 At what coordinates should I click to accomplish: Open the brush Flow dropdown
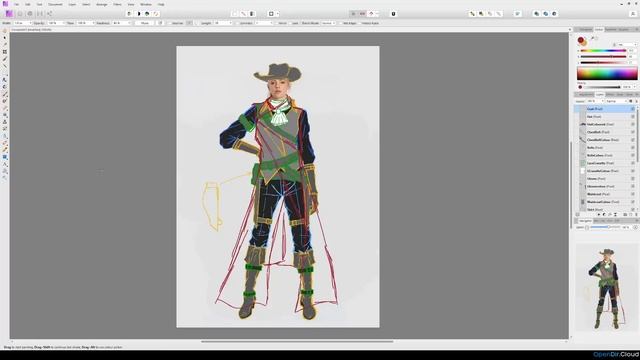pos(93,23)
